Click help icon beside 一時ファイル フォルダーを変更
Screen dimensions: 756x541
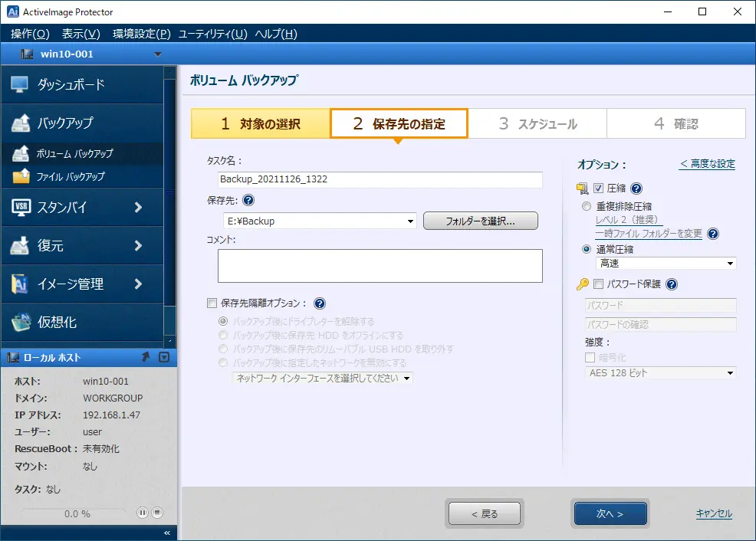[x=712, y=234]
